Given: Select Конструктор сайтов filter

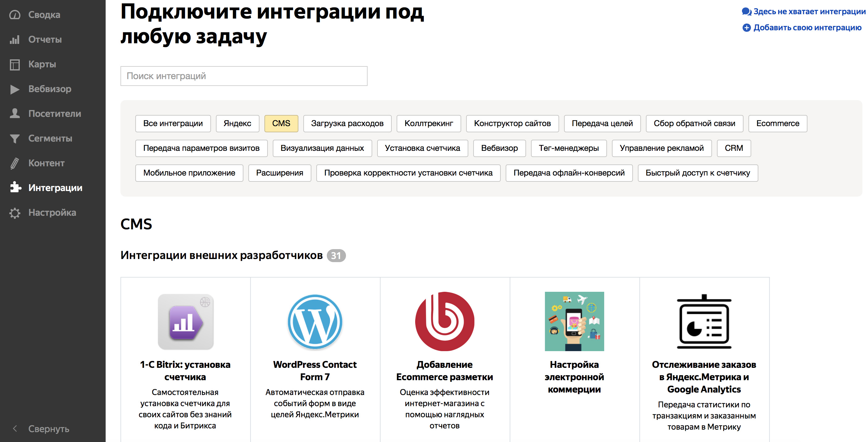Looking at the screenshot, I should point(512,123).
